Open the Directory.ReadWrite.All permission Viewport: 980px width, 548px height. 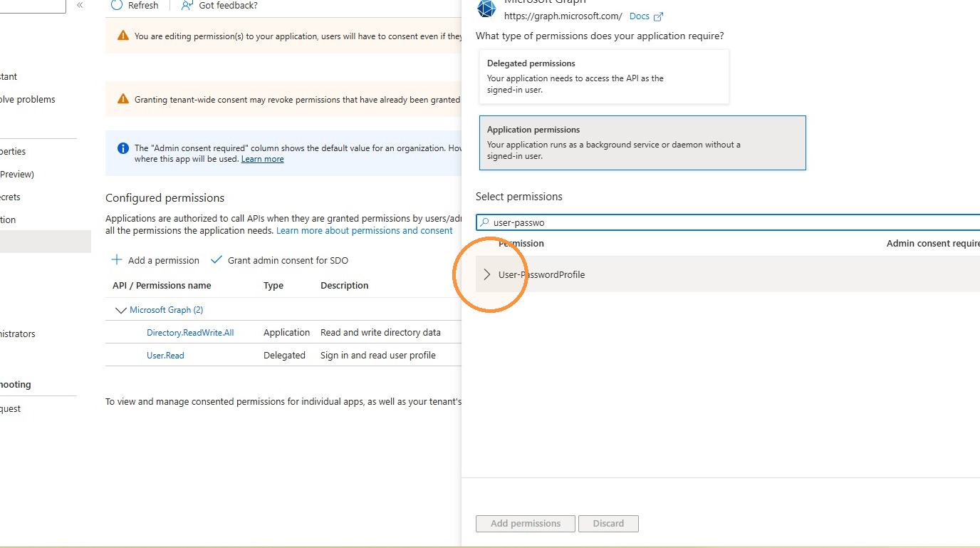(190, 333)
